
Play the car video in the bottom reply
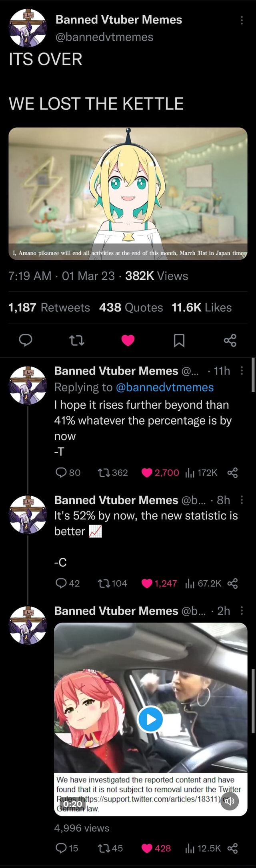(x=151, y=720)
